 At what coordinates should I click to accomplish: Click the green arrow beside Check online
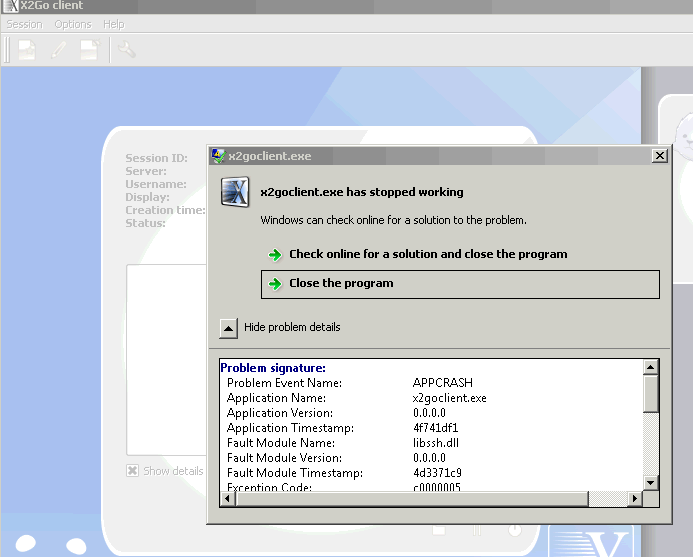tap(275, 255)
